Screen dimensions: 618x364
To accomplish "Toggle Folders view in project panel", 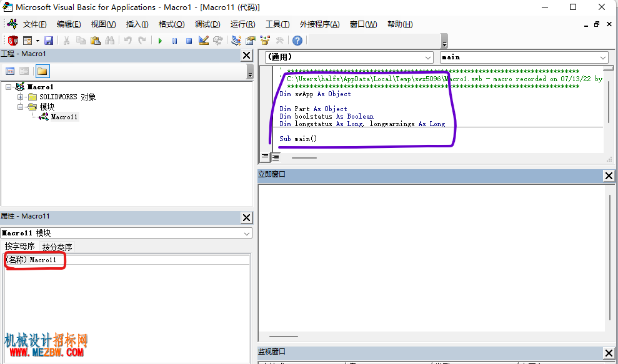I will click(x=42, y=71).
